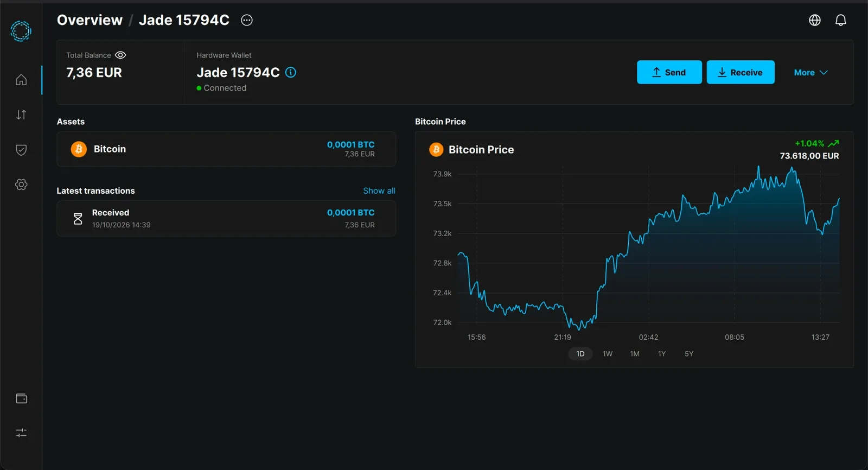Click the 21:19 time axis label
Screen dimensions: 868x470
click(x=563, y=337)
